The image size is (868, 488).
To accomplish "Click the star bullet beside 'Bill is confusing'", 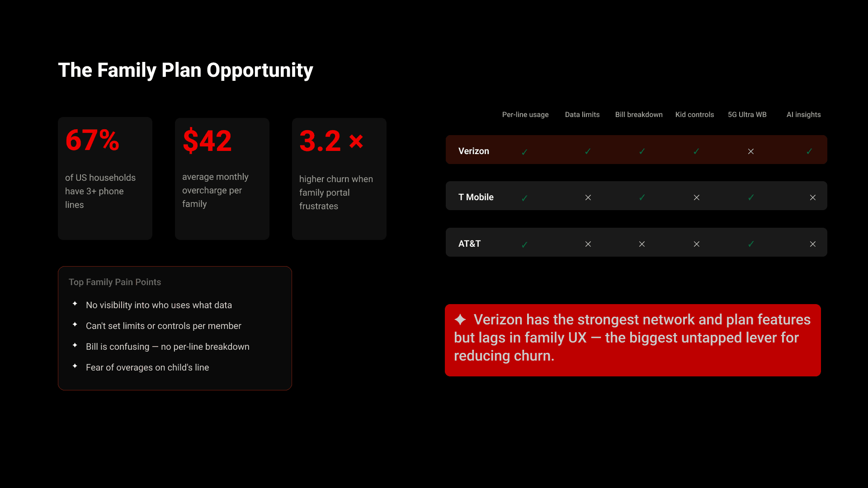I will 75,345.
